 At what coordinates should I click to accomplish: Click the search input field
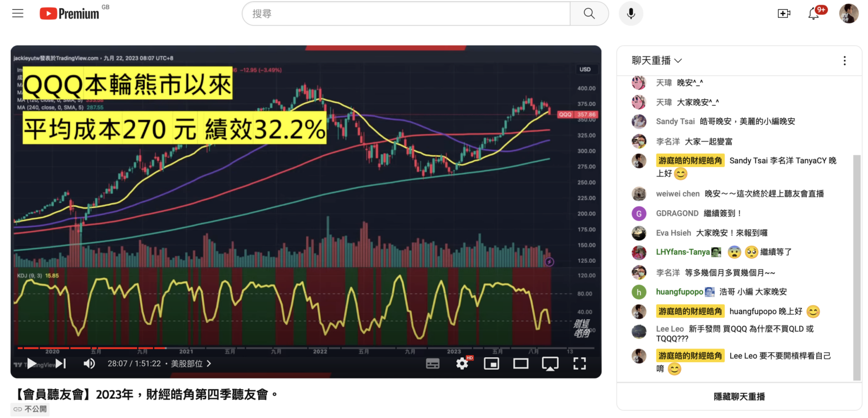(407, 14)
